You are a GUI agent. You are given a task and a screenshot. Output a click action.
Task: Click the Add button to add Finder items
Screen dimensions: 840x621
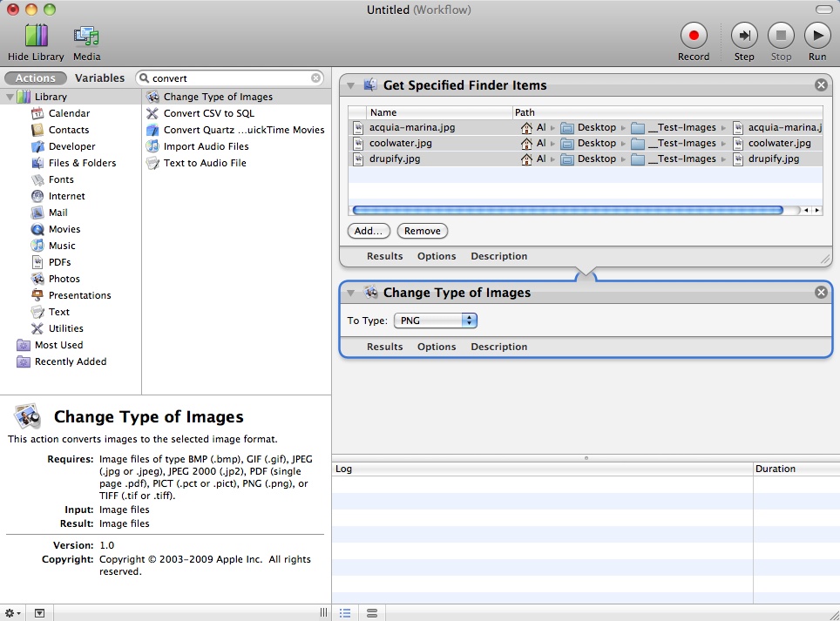pyautogui.click(x=368, y=231)
